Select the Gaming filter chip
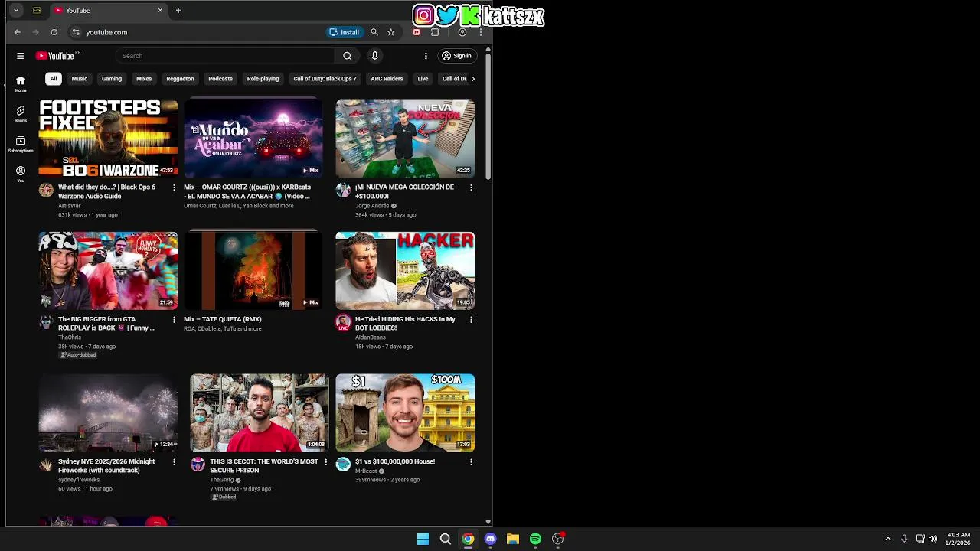Image resolution: width=980 pixels, height=551 pixels. pos(112,79)
